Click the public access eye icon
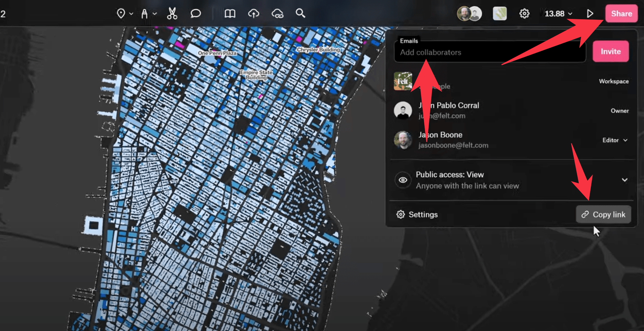644x331 pixels. 402,180
